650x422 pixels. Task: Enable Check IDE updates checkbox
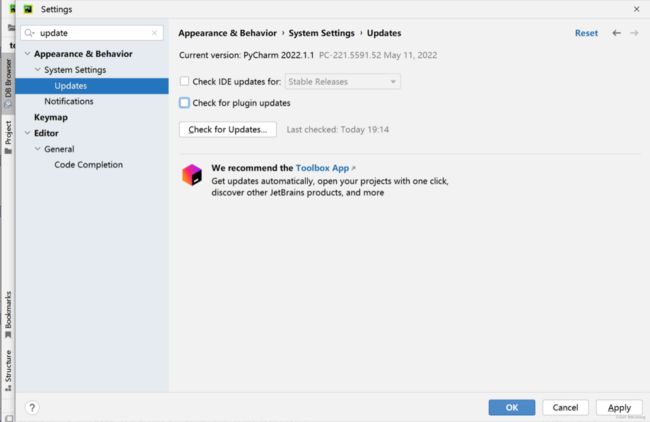pos(184,81)
